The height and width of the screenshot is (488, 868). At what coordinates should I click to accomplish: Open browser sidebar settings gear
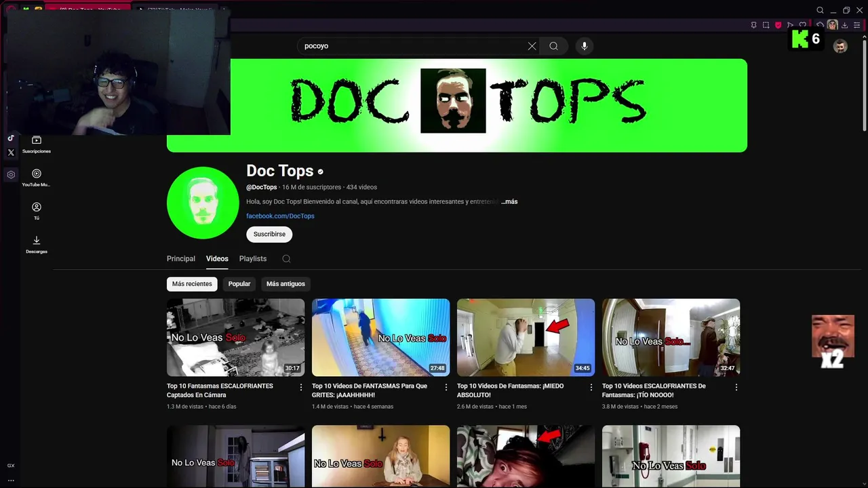click(11, 175)
